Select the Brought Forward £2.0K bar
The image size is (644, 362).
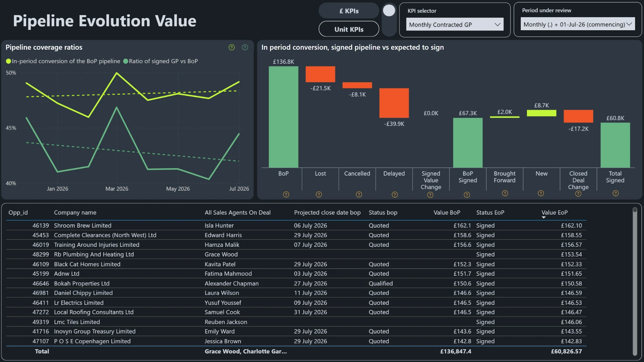505,117
